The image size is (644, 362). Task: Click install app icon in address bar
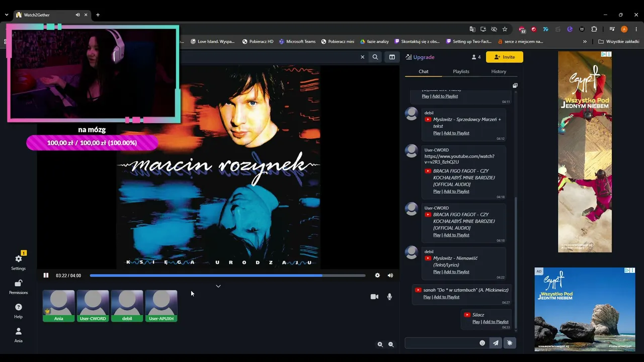tap(483, 29)
